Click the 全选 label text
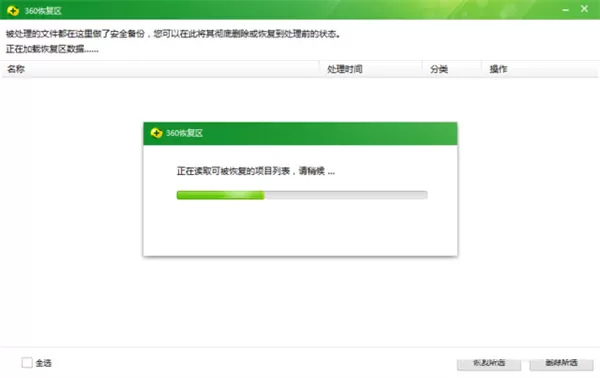The height and width of the screenshot is (378, 600). (43, 363)
